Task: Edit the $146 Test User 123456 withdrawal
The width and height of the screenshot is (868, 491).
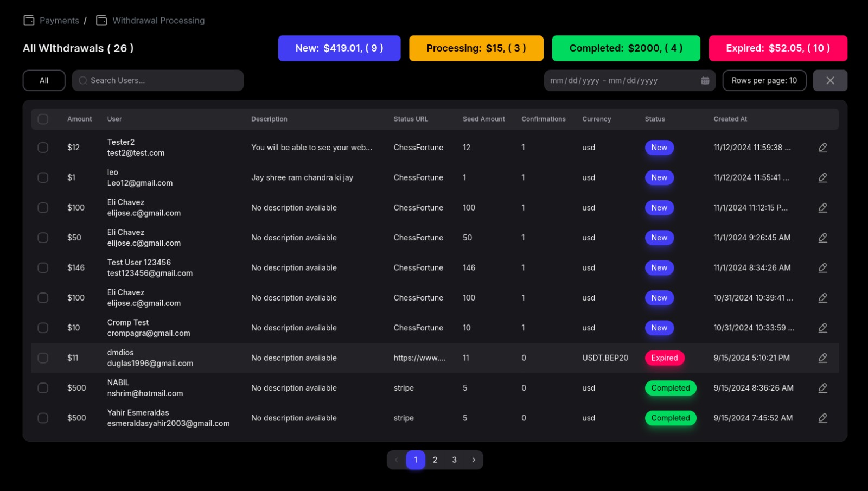Action: tap(822, 268)
